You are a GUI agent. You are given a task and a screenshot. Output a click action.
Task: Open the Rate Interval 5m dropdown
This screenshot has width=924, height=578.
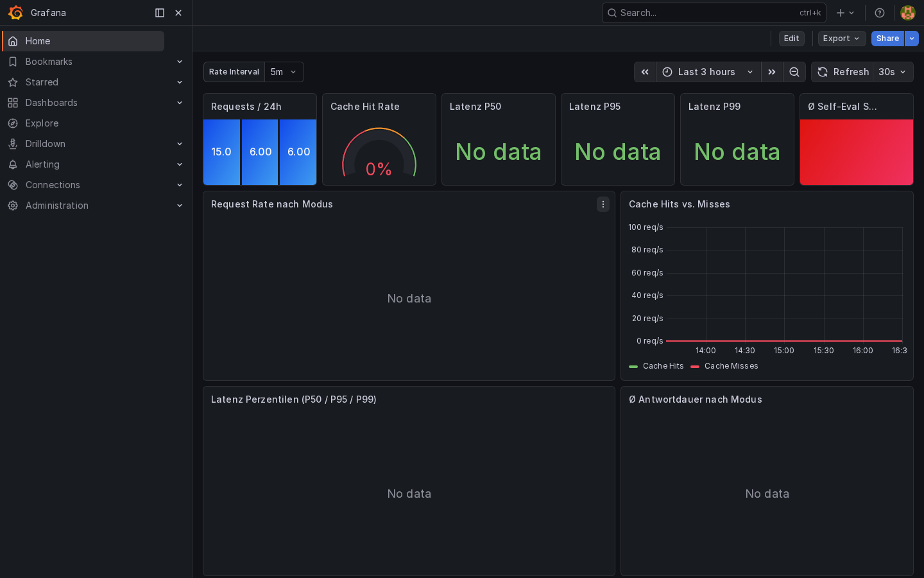click(284, 72)
